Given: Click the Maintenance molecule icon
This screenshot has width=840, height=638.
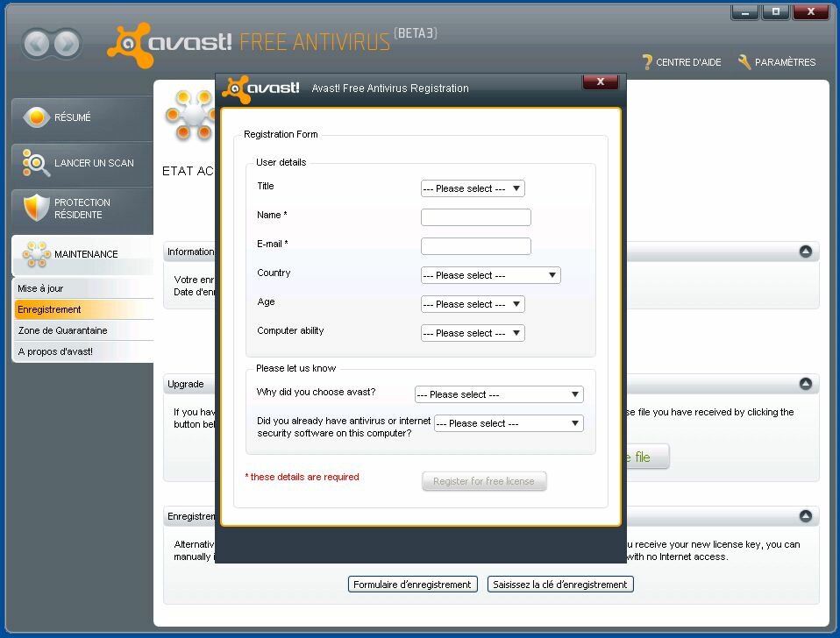Looking at the screenshot, I should pyautogui.click(x=37, y=254).
